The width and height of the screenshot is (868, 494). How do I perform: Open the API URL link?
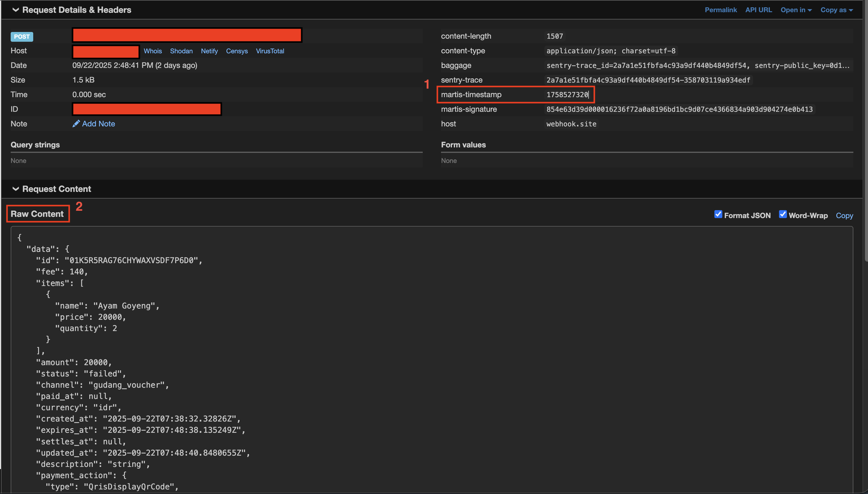758,10
